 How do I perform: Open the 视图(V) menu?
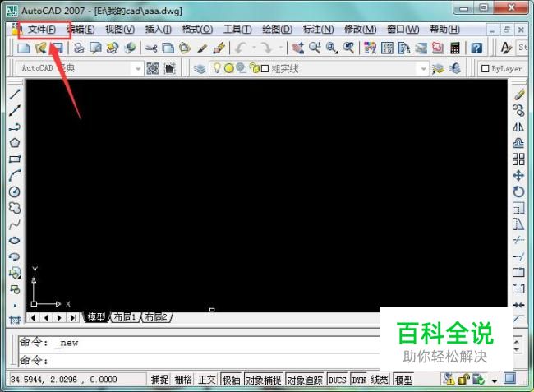click(x=120, y=30)
